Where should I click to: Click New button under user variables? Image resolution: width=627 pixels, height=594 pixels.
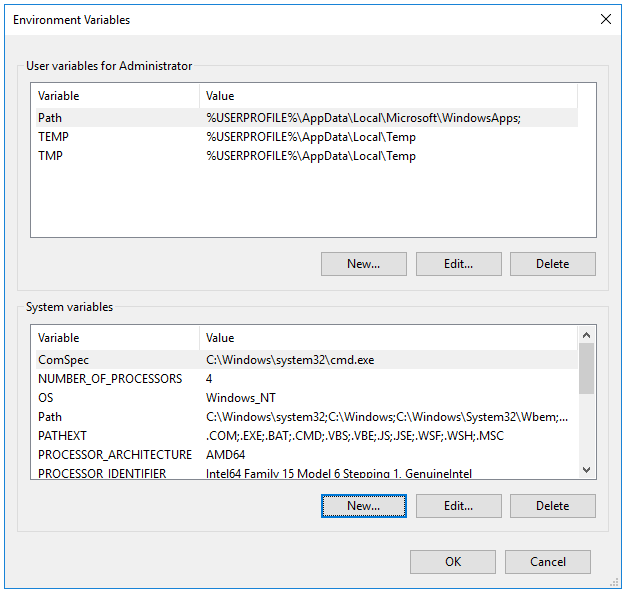pyautogui.click(x=363, y=264)
